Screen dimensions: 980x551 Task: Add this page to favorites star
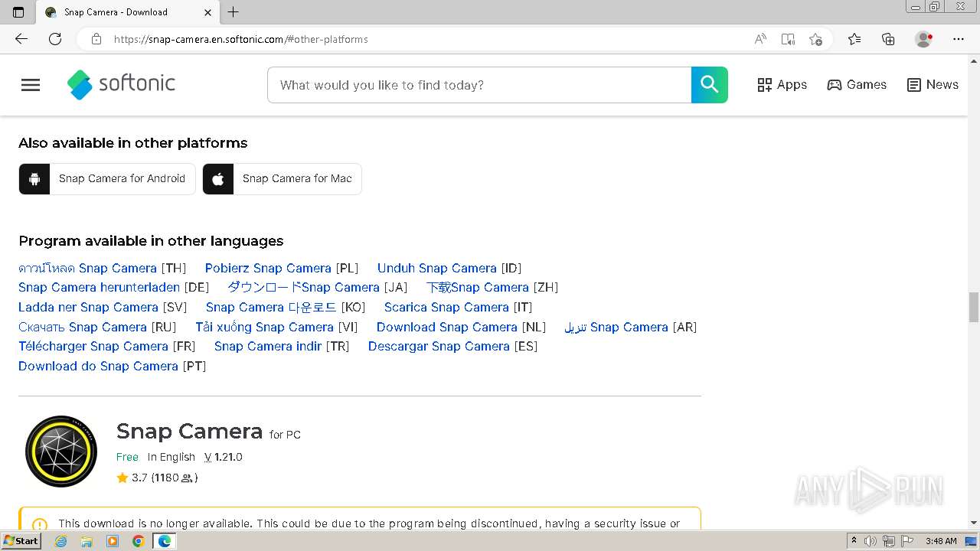(x=815, y=39)
